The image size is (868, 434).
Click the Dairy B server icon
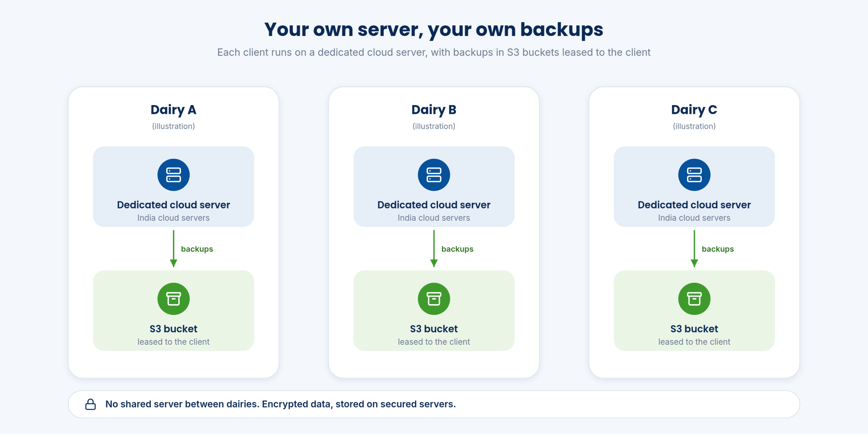click(x=434, y=175)
